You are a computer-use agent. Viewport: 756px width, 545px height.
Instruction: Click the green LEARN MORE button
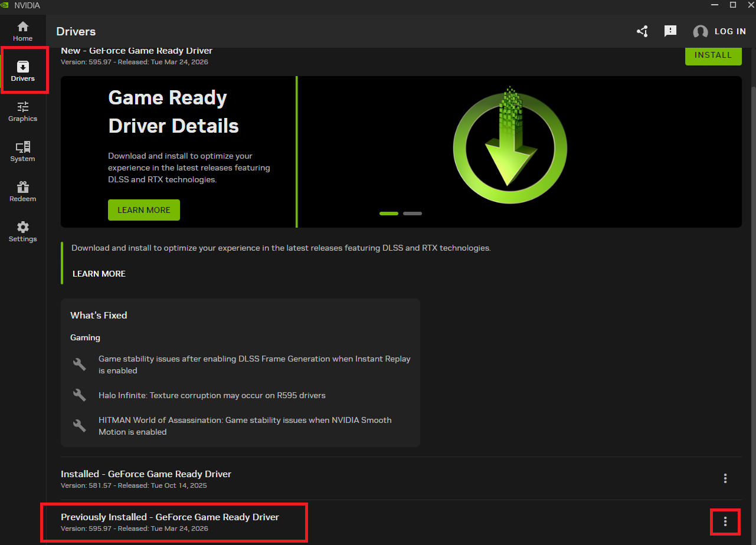click(144, 210)
